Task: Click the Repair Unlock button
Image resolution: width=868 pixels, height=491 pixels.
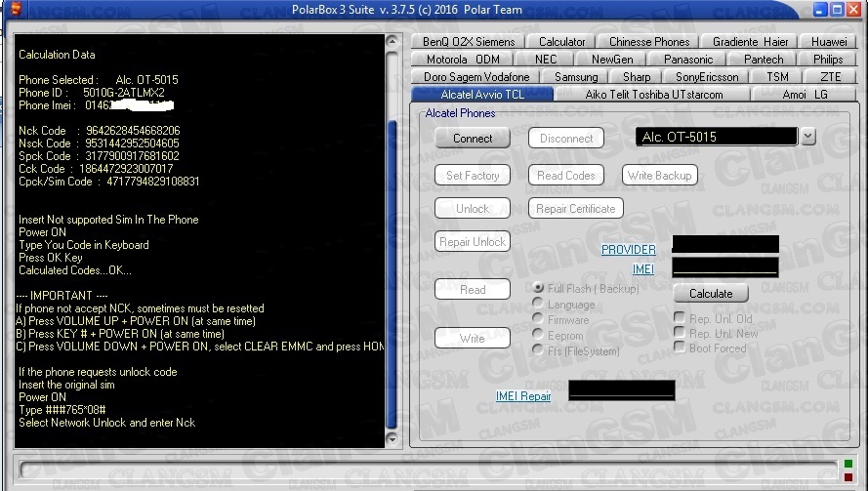Action: pos(473,242)
